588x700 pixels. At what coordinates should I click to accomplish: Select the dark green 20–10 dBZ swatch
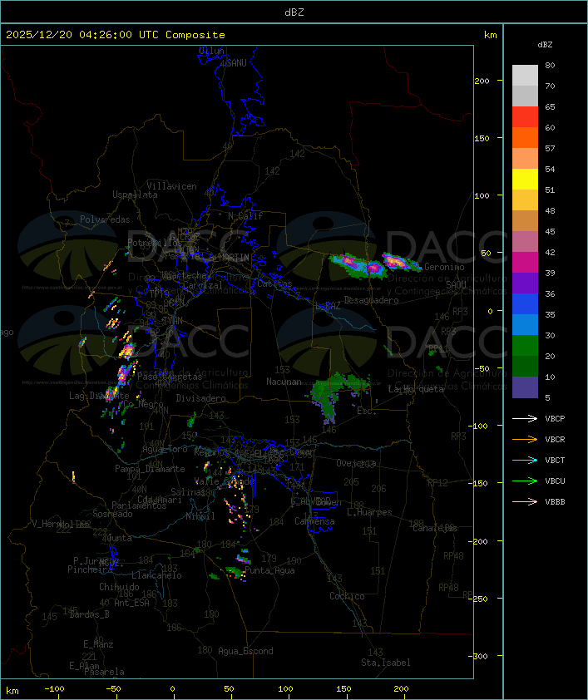coord(525,366)
